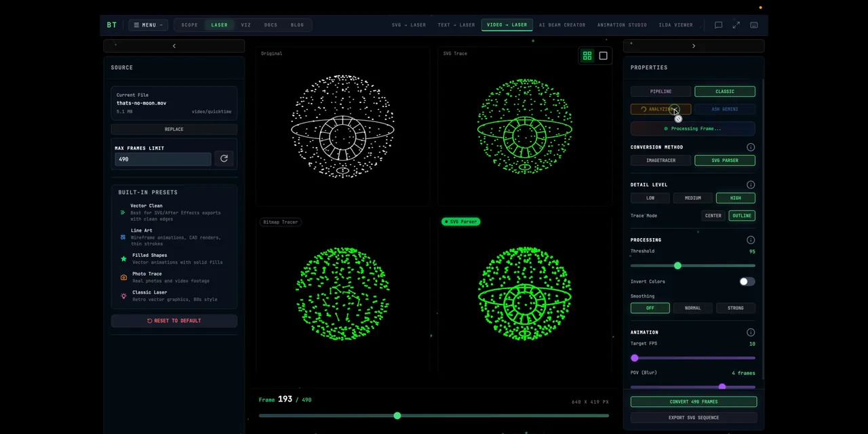Click info icon next to Conversion Method

[751, 147]
